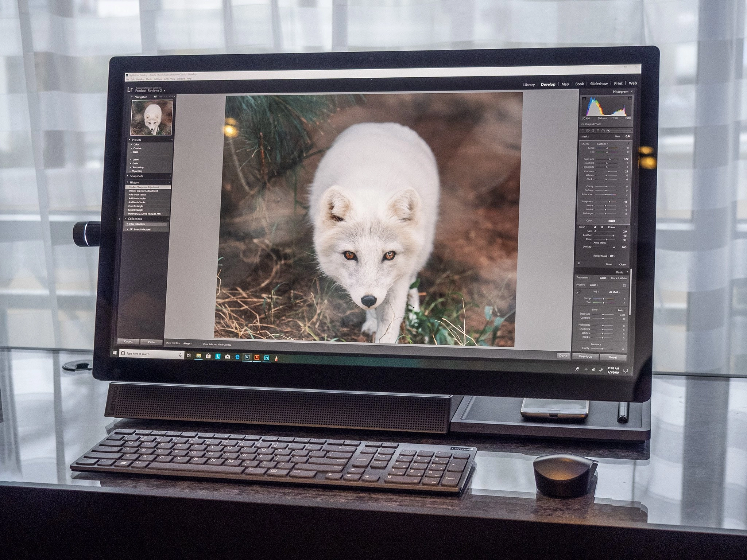Open Illustrator from the Windows taskbar
Image resolution: width=747 pixels, height=560 pixels.
[257, 358]
